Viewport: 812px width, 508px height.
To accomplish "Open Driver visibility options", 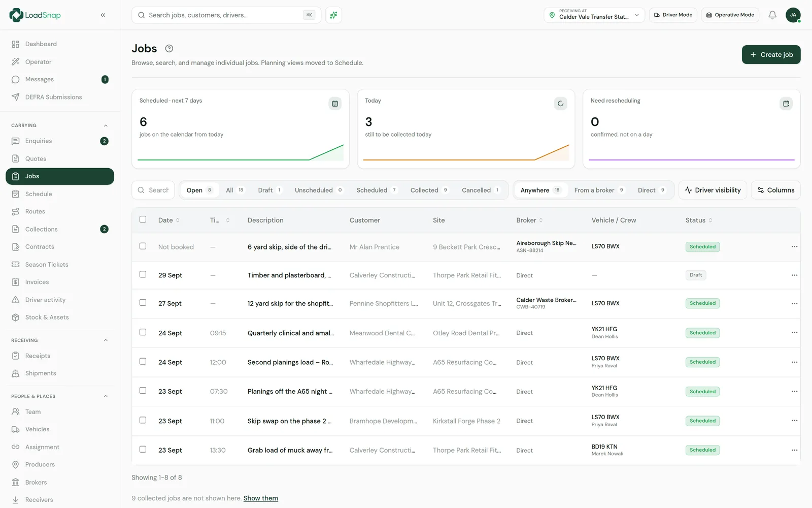I will click(713, 190).
